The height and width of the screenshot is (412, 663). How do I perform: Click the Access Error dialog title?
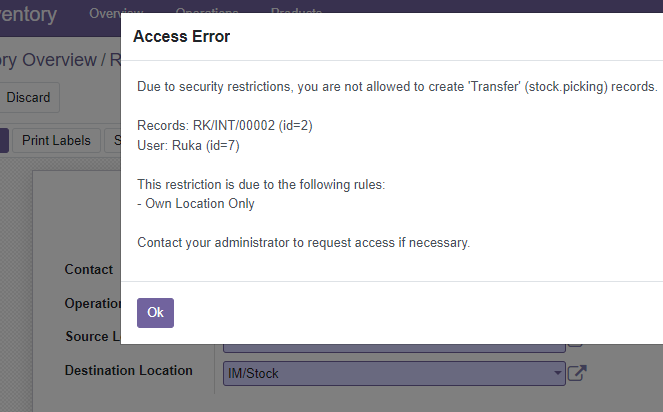tap(181, 36)
